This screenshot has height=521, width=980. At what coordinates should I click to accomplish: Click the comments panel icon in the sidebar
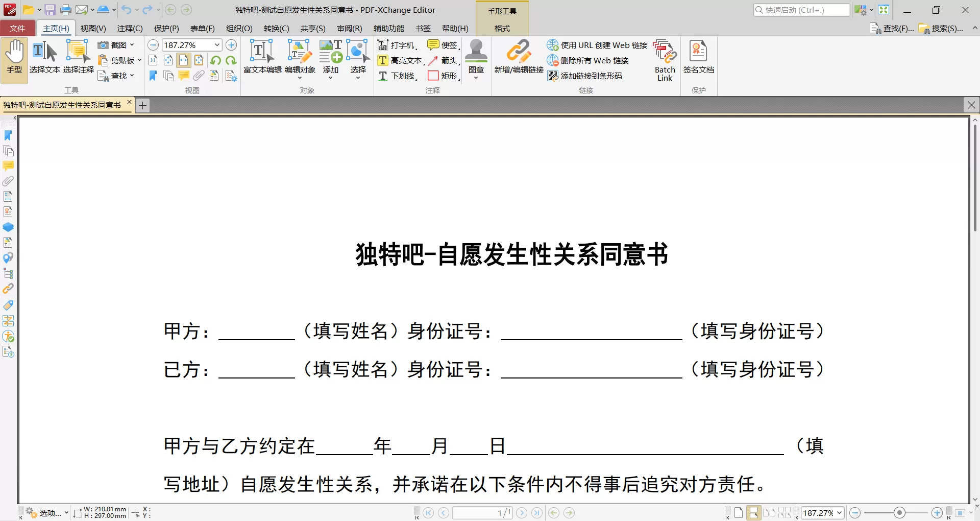(x=8, y=166)
